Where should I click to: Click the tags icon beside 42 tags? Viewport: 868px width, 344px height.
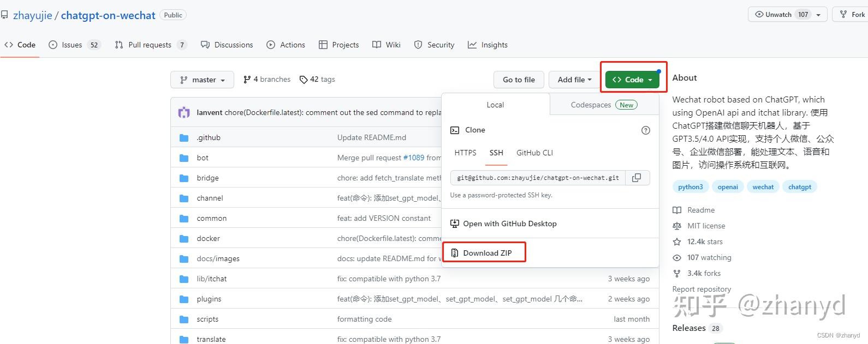pos(304,80)
